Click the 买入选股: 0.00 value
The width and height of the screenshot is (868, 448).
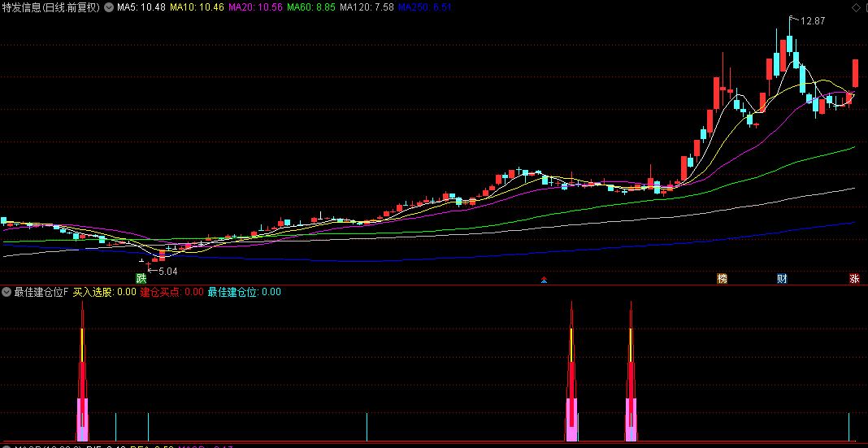pos(105,292)
